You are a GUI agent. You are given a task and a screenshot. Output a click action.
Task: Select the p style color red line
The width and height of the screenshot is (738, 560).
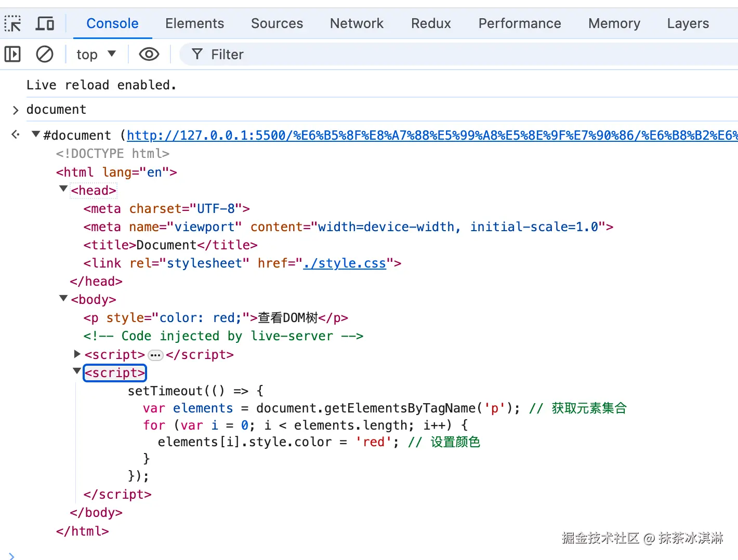[x=216, y=318]
